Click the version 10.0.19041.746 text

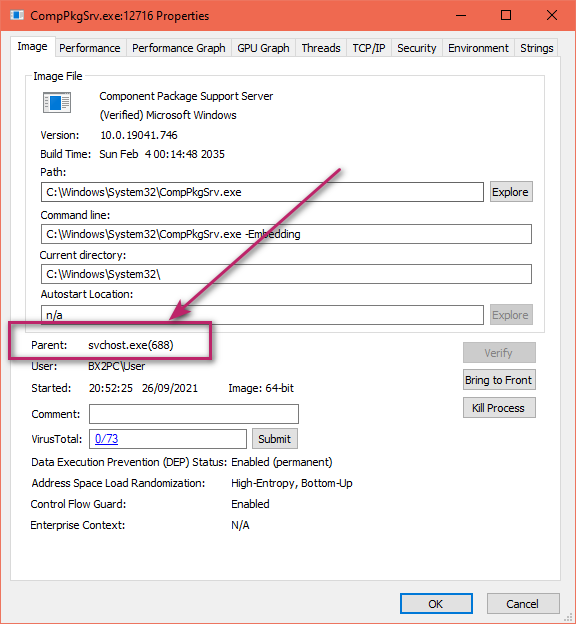[139, 135]
